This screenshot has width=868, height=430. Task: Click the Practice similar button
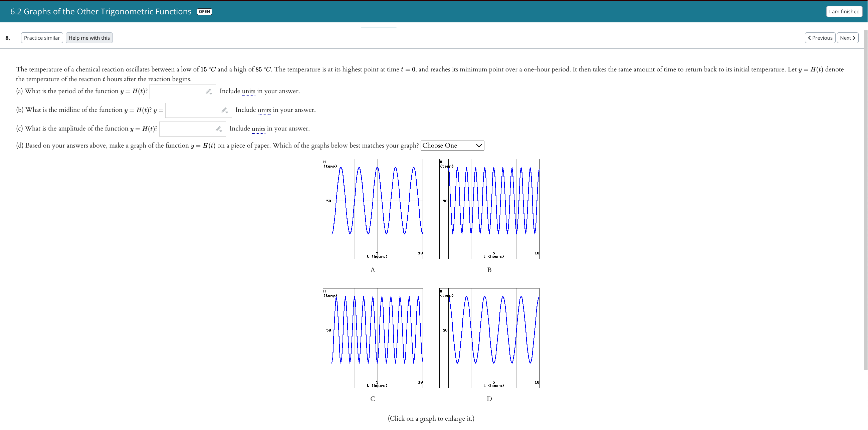(41, 37)
